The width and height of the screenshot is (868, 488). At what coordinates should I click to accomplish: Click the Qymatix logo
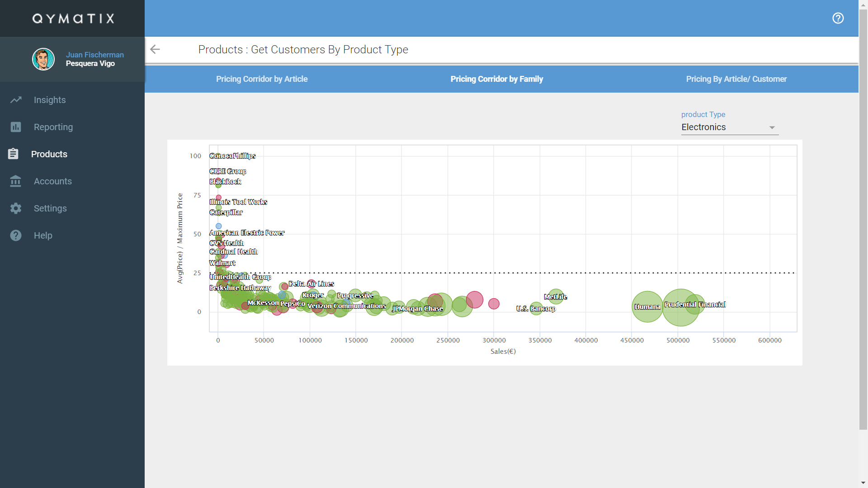tap(73, 19)
